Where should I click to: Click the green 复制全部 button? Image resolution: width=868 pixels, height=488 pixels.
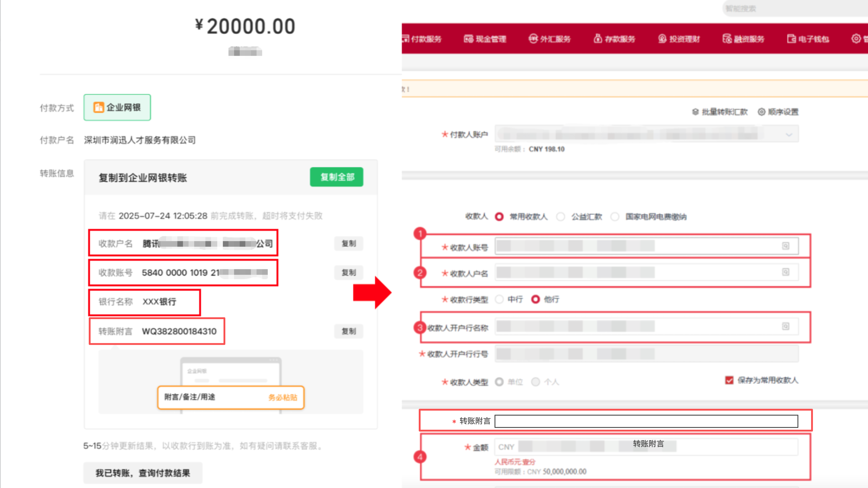[336, 177]
